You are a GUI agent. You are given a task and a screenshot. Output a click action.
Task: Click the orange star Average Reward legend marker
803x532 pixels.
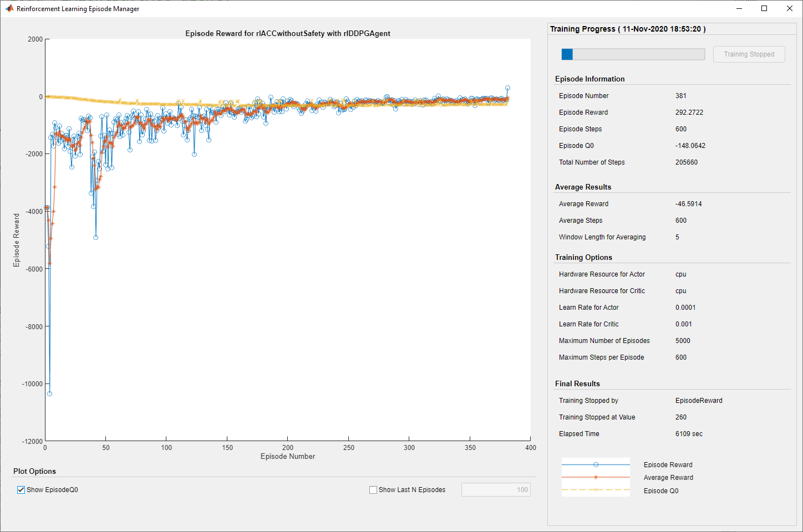[596, 477]
